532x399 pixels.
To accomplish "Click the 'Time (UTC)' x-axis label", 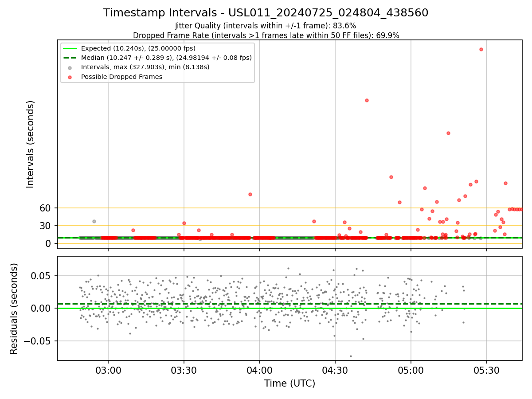I will tap(290, 383).
